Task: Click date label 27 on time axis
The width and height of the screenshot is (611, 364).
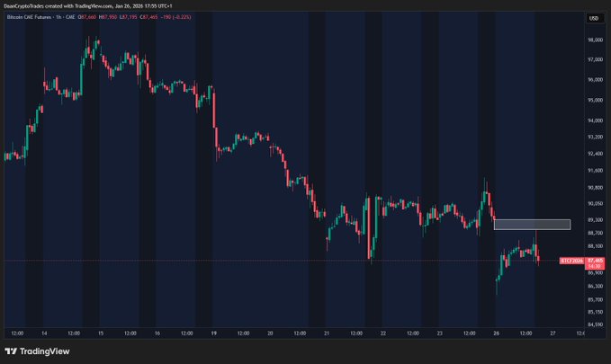Action: click(553, 333)
